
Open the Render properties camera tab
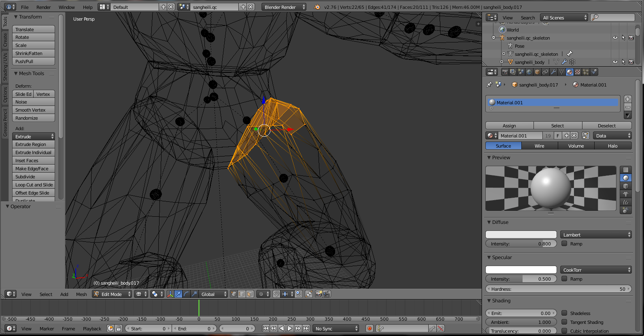point(505,72)
